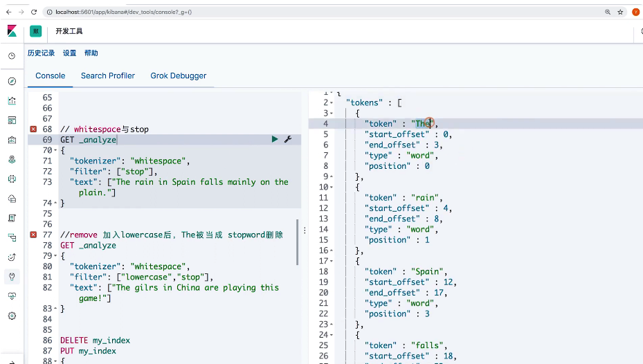
Task: Open the Discover compass icon in the sidebar
Action: (x=12, y=82)
